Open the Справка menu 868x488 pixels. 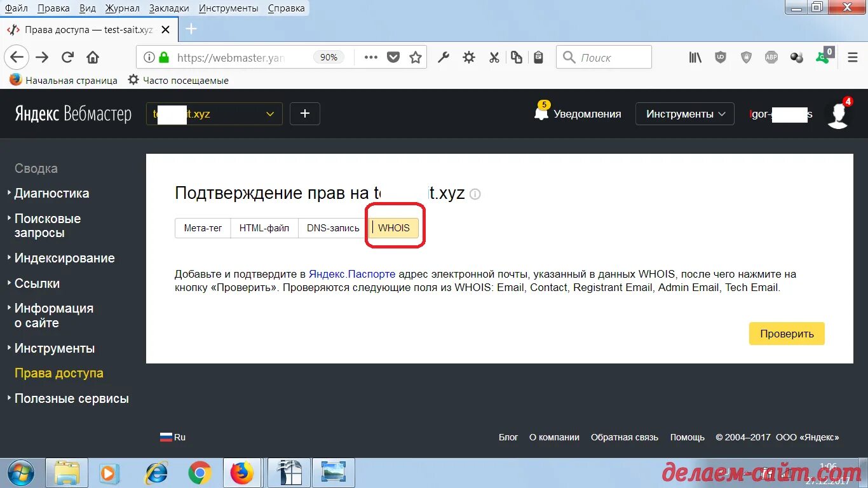[x=286, y=8]
